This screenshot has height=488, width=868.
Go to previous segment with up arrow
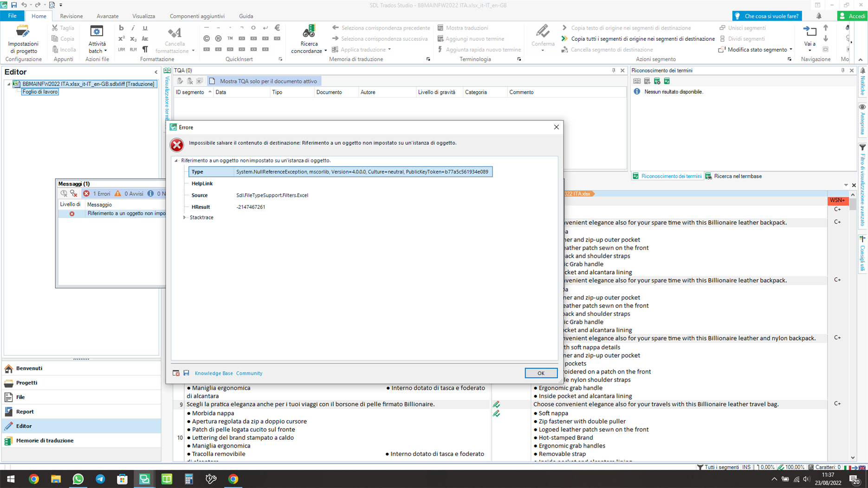(x=826, y=28)
